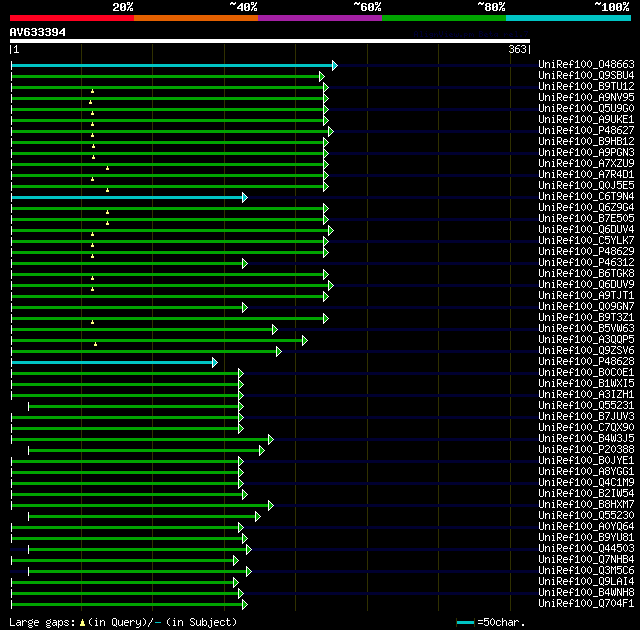Select the white AV633394 query sequence bar

click(270, 41)
